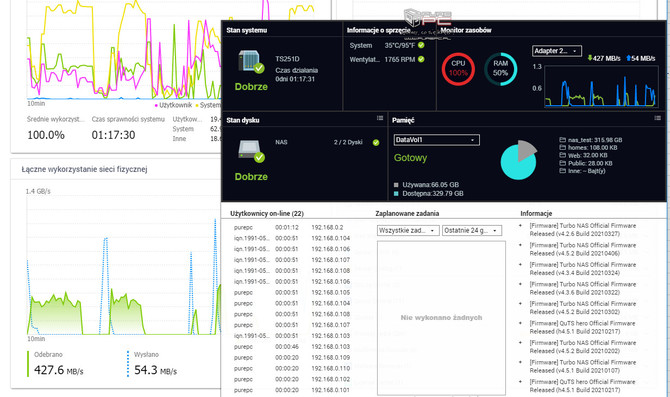The width and height of the screenshot is (670, 397).
Task: Select the purepc user at 192.168.0.109
Action: tap(291, 357)
